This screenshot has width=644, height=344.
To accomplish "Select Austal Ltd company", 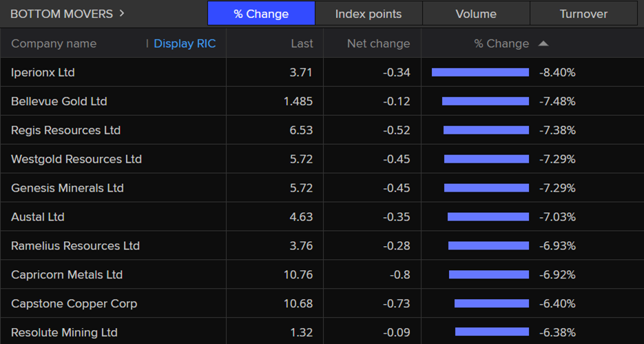I will click(x=38, y=217).
